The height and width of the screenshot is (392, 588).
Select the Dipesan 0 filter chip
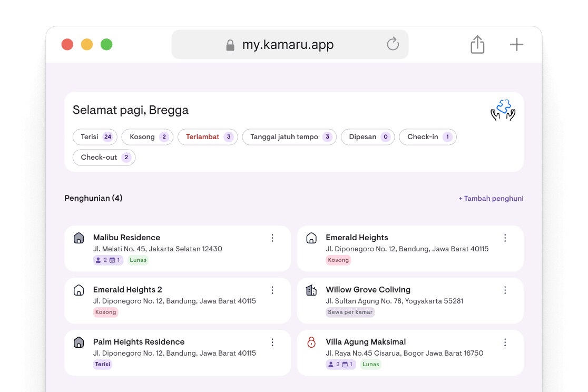click(368, 137)
